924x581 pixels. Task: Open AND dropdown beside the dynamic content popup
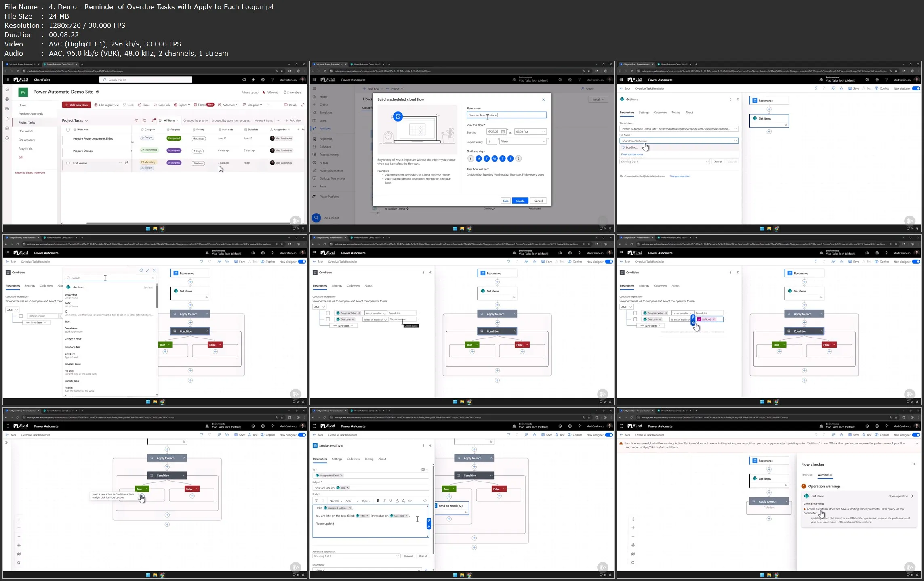(13, 310)
